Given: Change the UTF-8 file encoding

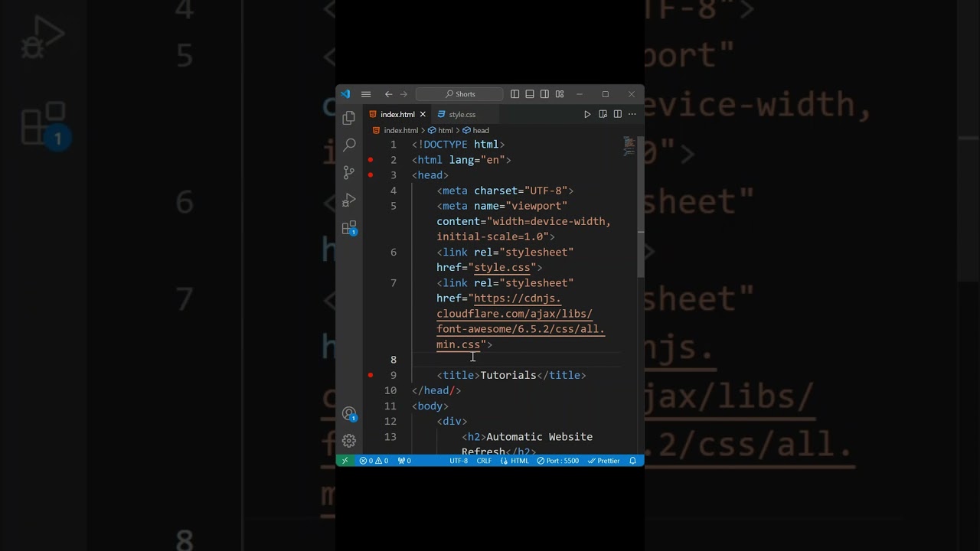Looking at the screenshot, I should pos(459,461).
